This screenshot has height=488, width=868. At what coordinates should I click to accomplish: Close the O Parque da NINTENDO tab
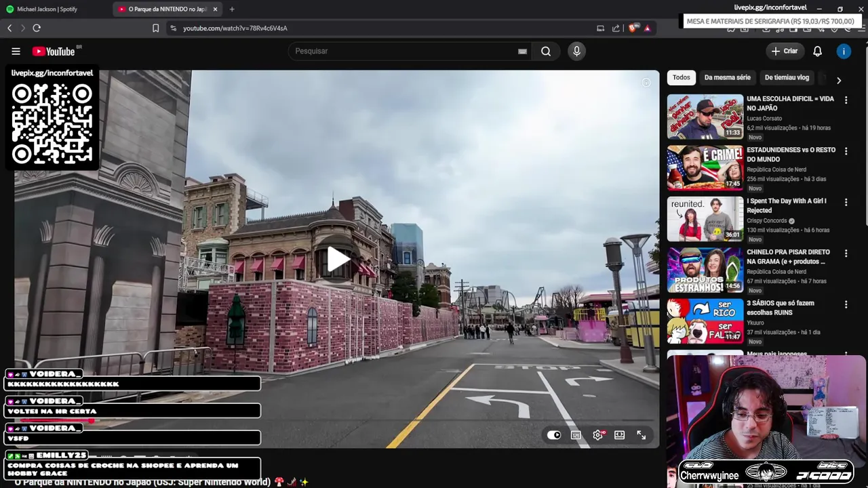(216, 9)
